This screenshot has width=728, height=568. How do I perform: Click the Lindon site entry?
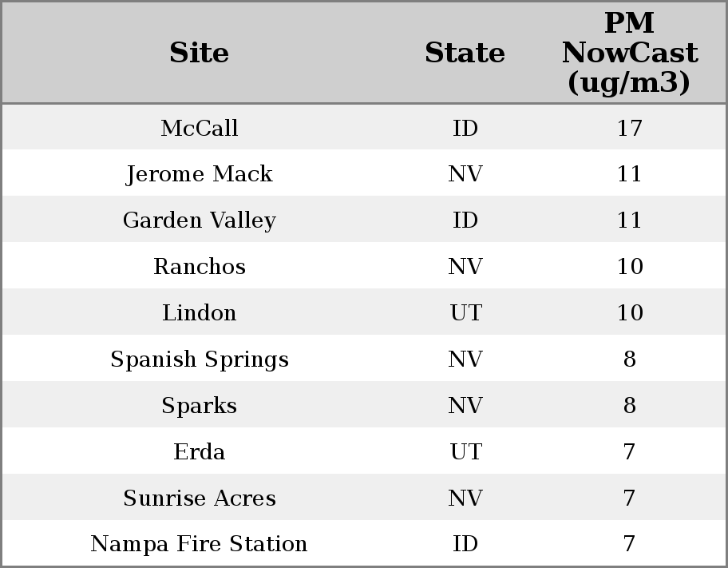pos(200,313)
